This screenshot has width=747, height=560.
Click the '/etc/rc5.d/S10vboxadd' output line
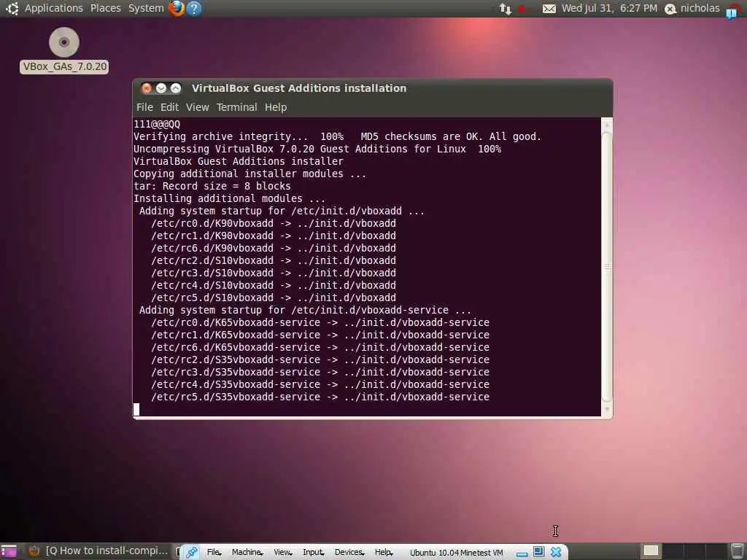(274, 297)
